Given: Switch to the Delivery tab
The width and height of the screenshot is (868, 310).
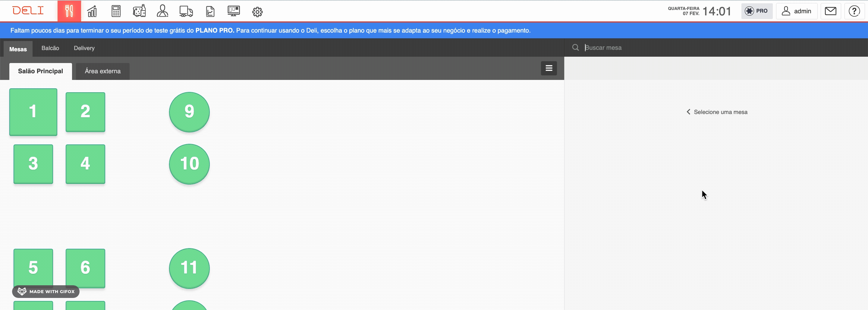Looking at the screenshot, I should [x=84, y=48].
